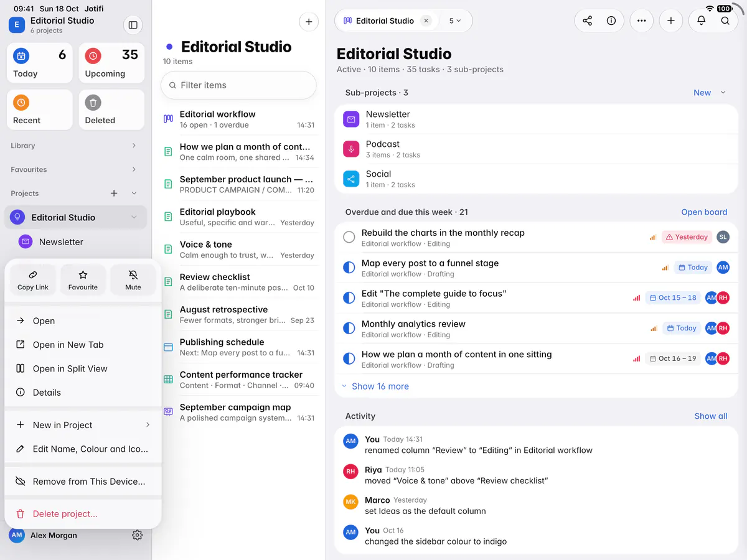Collapse the Projects section chevron

coord(134,194)
